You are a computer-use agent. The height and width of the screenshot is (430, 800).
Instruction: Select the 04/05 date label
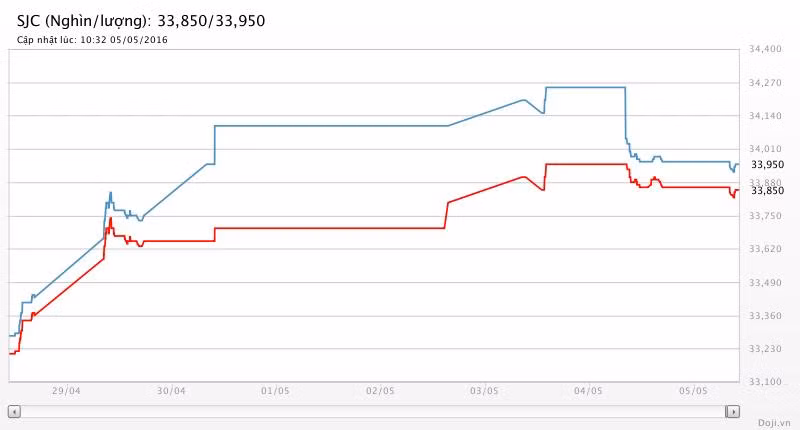click(588, 391)
